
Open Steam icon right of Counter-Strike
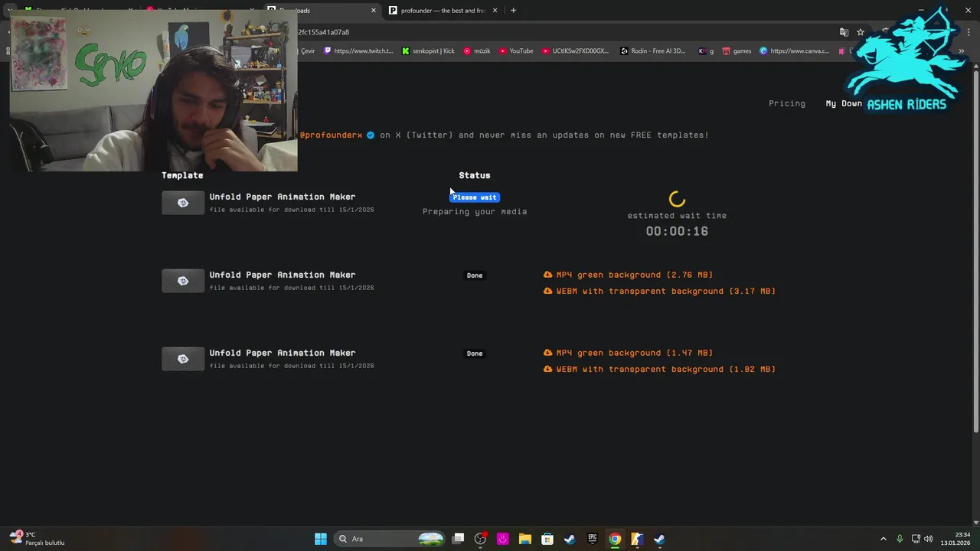click(659, 539)
